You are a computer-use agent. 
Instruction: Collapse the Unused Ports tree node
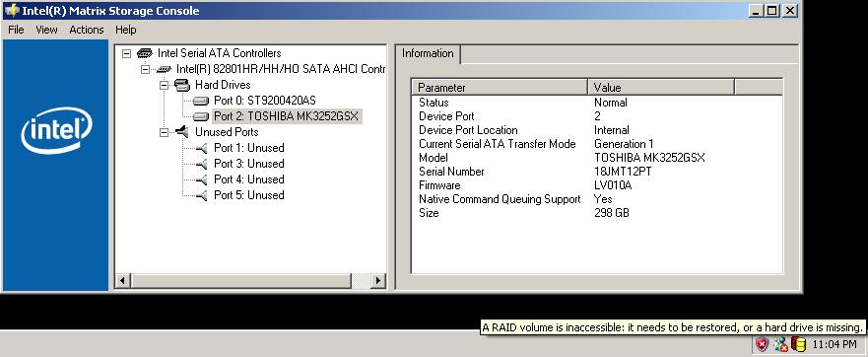[x=164, y=132]
